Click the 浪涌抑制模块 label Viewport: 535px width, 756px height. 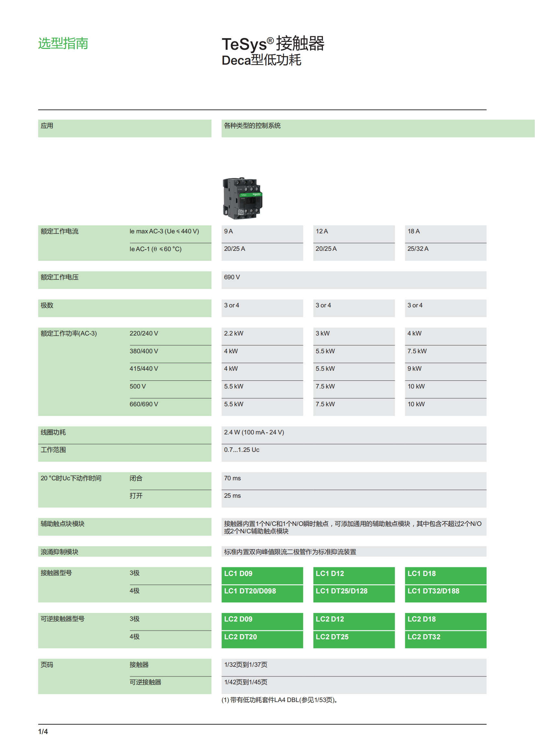[59, 552]
